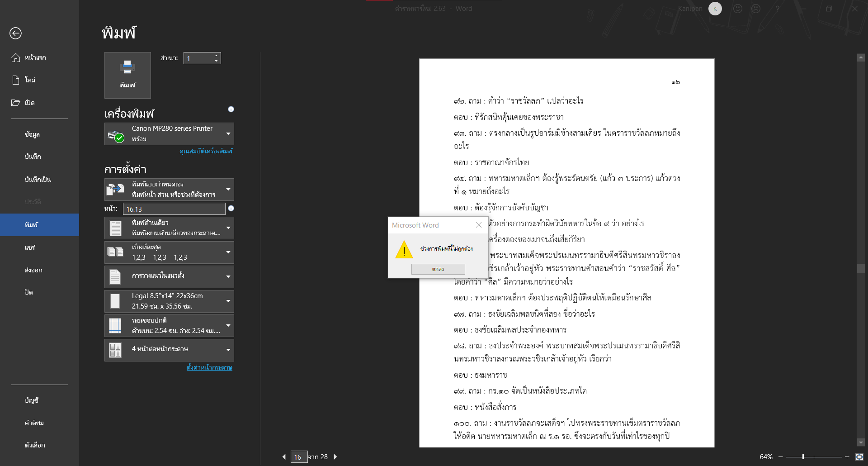The width and height of the screenshot is (868, 466).
Task: Select แชร์ share in the sidebar
Action: click(x=39, y=247)
